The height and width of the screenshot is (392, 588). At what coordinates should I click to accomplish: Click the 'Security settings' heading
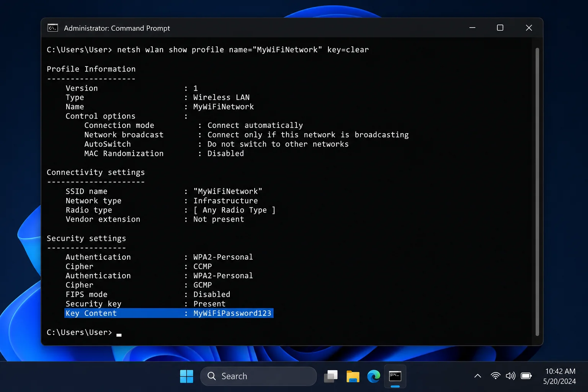(86, 238)
